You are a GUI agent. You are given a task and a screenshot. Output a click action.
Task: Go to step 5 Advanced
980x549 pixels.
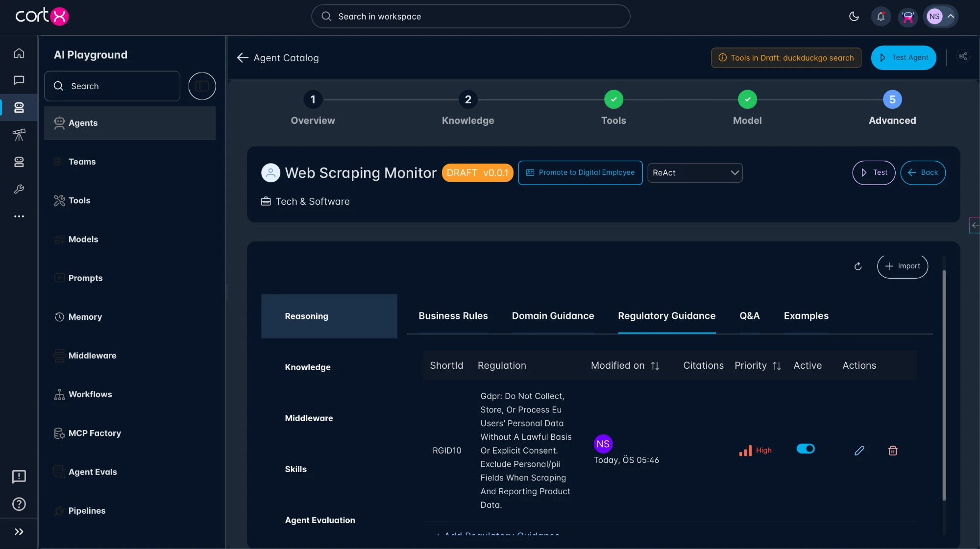892,108
